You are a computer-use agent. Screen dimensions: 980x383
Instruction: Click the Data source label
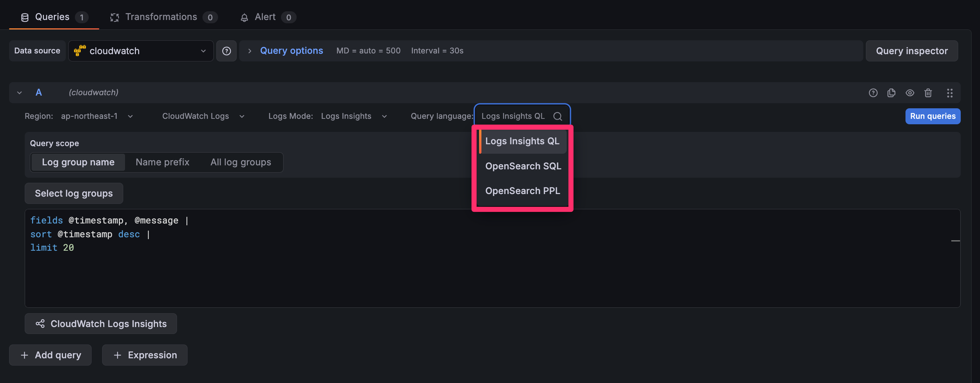click(x=37, y=51)
